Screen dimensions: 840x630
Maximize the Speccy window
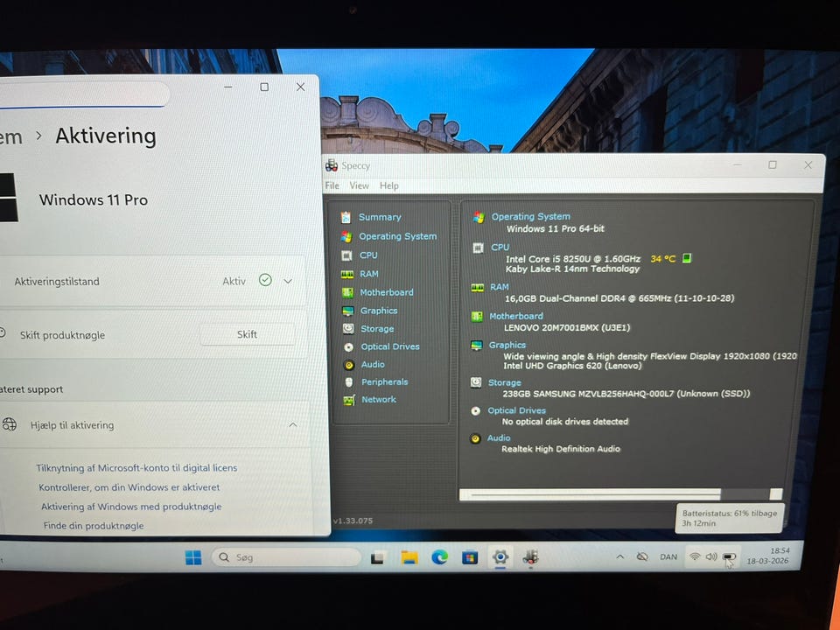773,164
